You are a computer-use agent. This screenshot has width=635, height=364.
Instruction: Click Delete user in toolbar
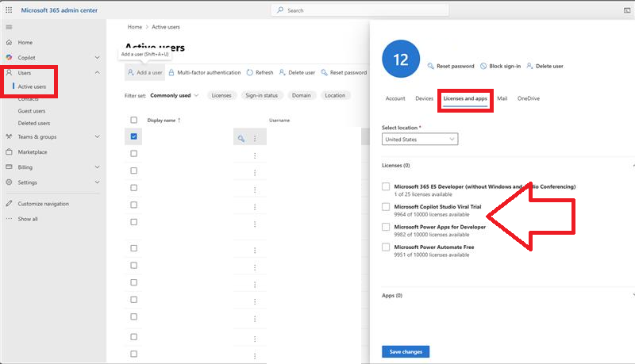tap(297, 72)
